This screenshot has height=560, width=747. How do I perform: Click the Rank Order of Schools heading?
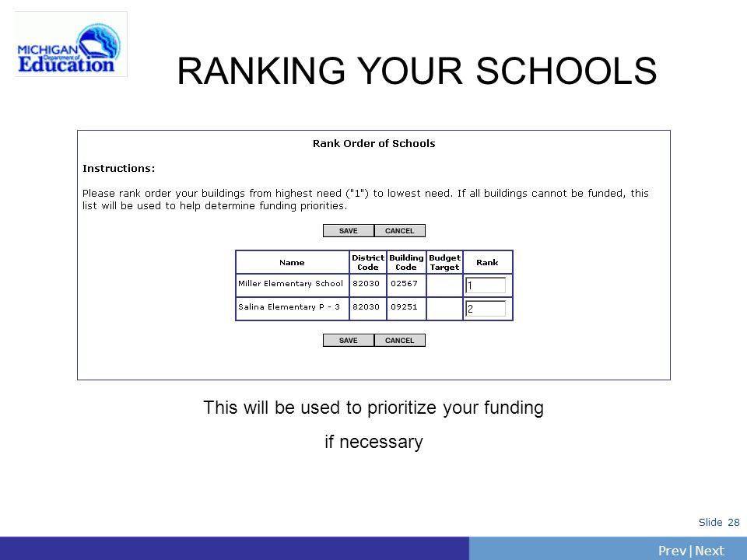pyautogui.click(x=374, y=143)
